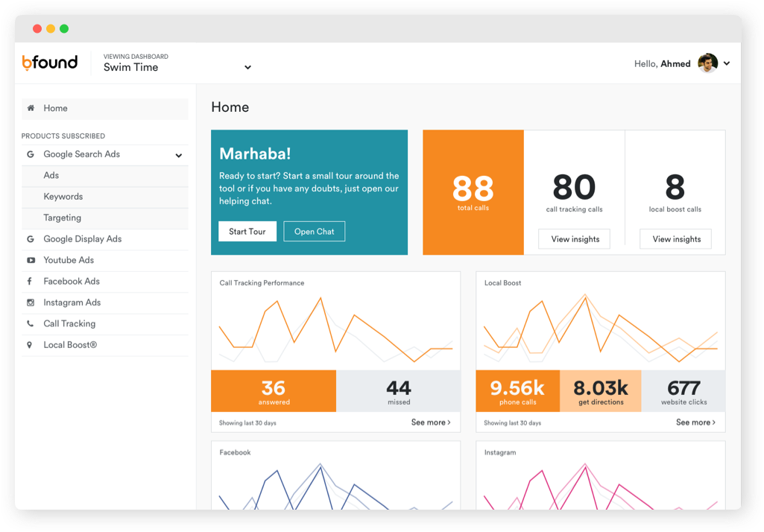This screenshot has width=764, height=532.
Task: Click Ahmed's profile avatar
Action: [707, 63]
